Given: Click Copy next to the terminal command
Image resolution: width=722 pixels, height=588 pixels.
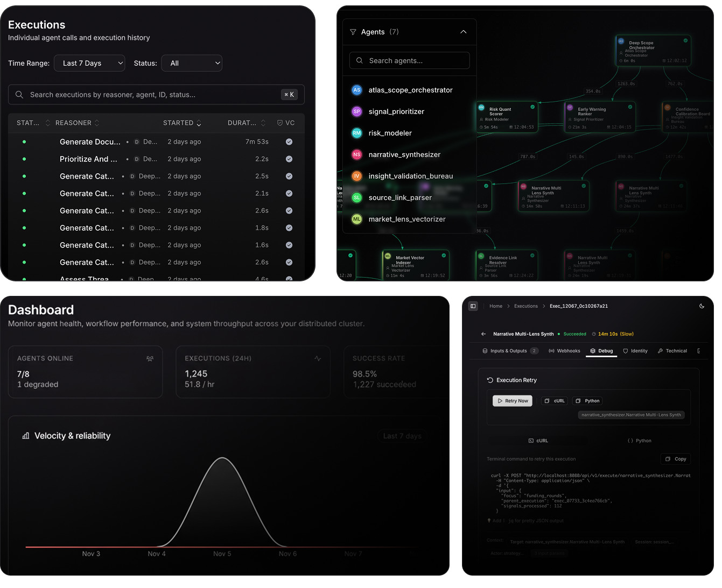Looking at the screenshot, I should (x=676, y=459).
